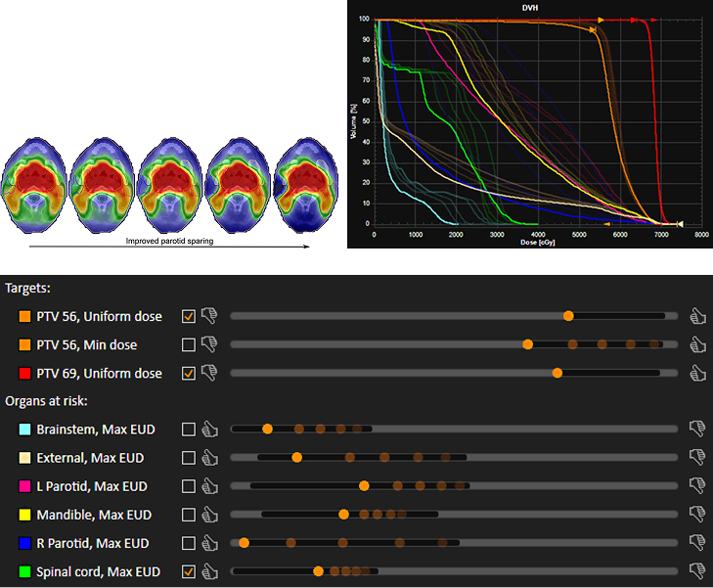Click thumbs-down icon left of PTV 56 Uniform dose slider

[x=209, y=315]
